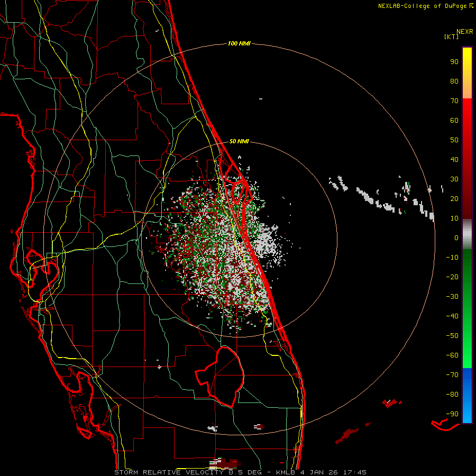Screen dimensions: 476x476
Task: Click the NEXR label above the scale
Action: (465, 32)
